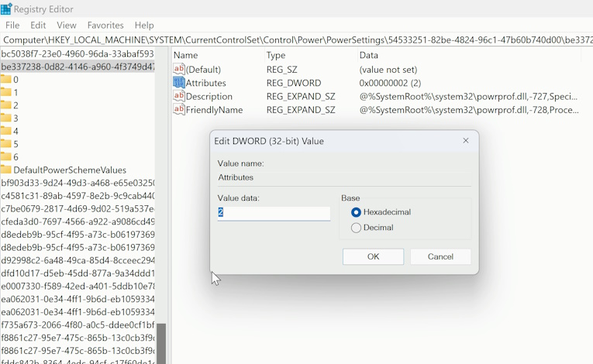Click OK in Edit DWORD dialog
The width and height of the screenshot is (593, 364).
pyautogui.click(x=373, y=256)
